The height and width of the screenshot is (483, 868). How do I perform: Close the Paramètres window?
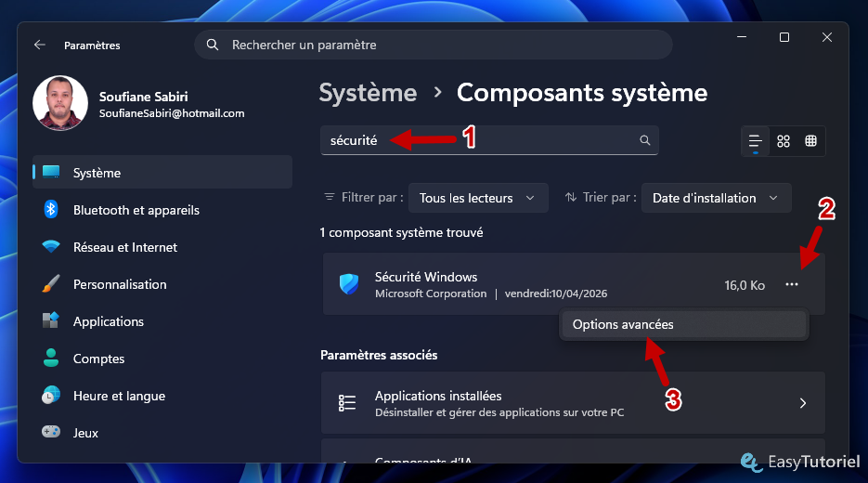(x=827, y=37)
